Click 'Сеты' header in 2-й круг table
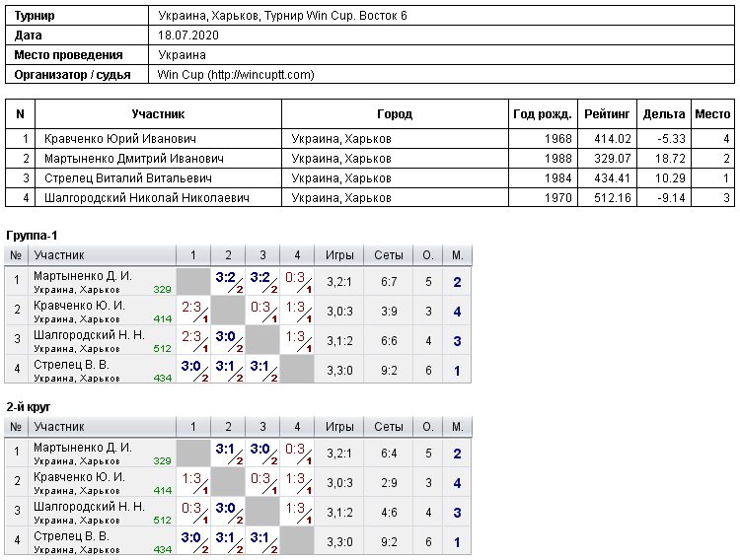740x560 pixels. click(x=389, y=427)
